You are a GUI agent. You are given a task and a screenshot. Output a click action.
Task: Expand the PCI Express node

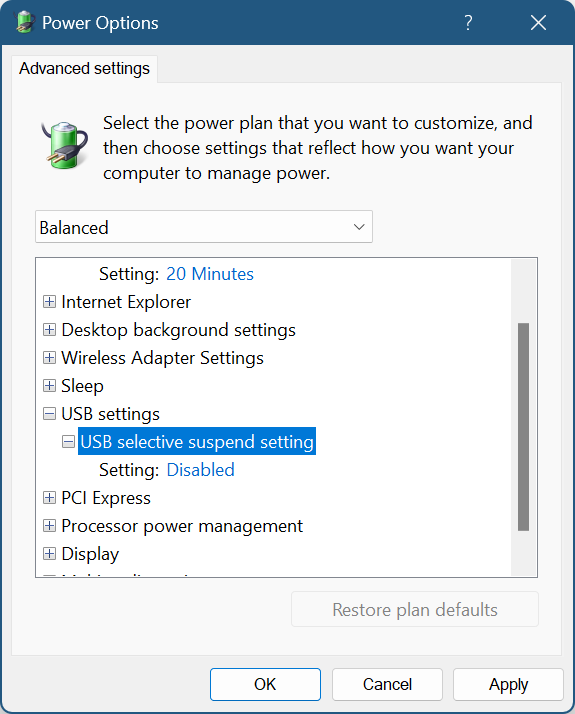(x=49, y=498)
